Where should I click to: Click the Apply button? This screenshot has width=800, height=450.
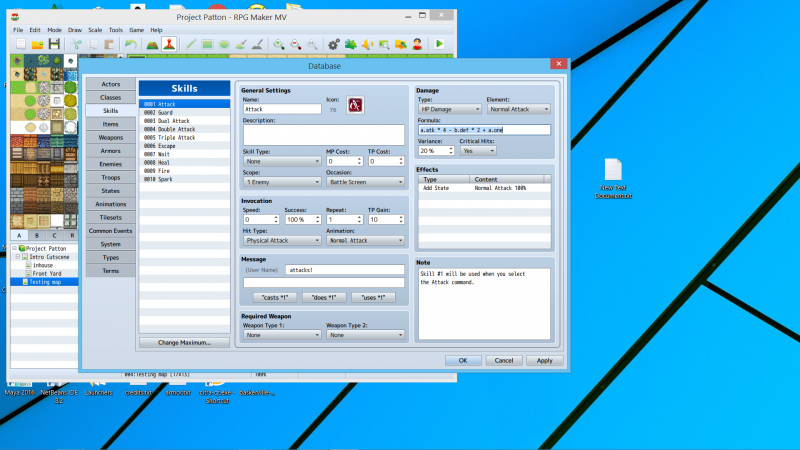coord(544,360)
